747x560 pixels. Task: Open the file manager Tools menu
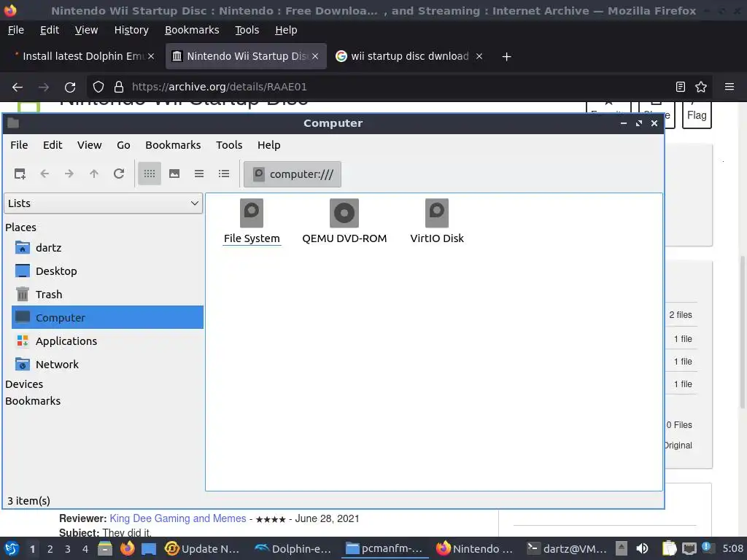click(229, 145)
